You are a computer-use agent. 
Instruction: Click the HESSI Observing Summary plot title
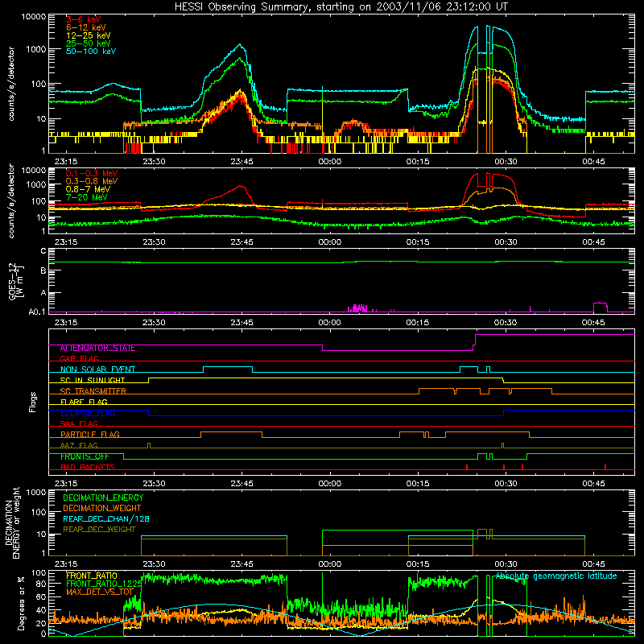341,7
